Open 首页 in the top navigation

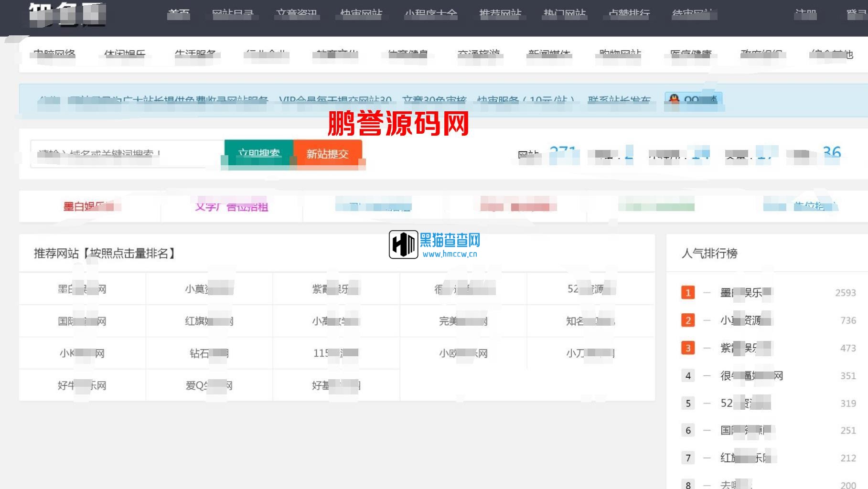179,14
